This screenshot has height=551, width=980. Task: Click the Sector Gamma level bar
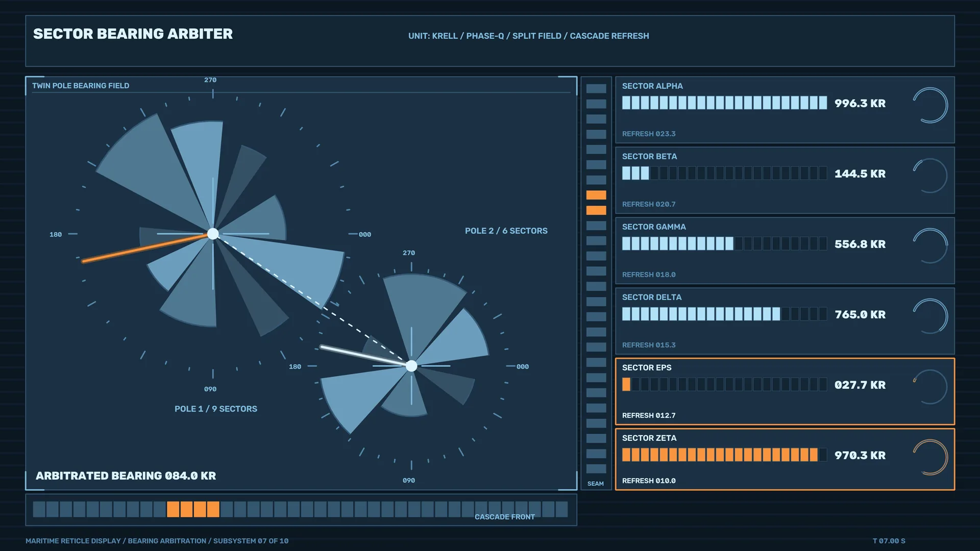coord(724,244)
